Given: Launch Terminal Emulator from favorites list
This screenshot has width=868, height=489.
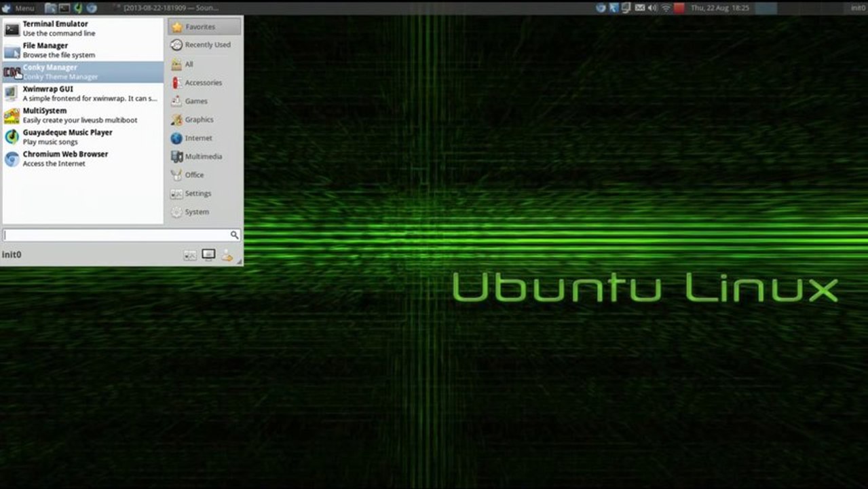Looking at the screenshot, I should [x=83, y=29].
